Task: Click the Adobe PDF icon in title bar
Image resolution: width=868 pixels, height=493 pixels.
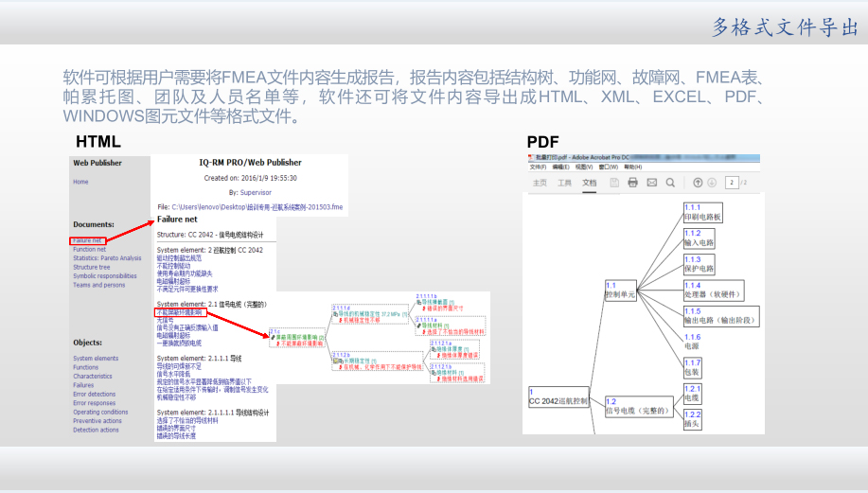Action: [x=530, y=157]
